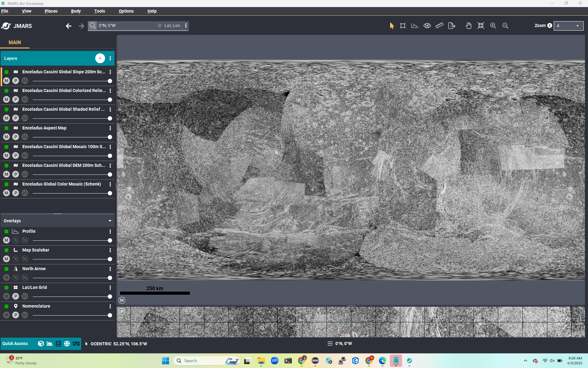Open options menu for Nomenclature overlay
588x368 pixels.
110,306
